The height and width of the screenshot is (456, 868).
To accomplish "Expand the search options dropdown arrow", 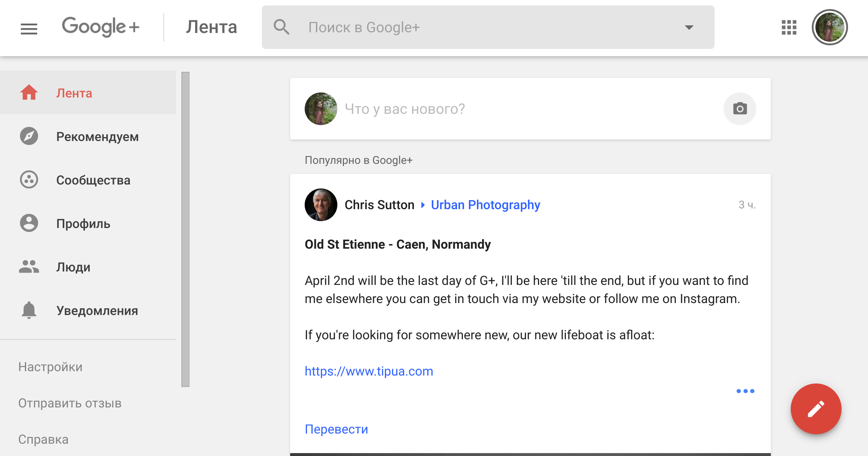I will click(689, 28).
